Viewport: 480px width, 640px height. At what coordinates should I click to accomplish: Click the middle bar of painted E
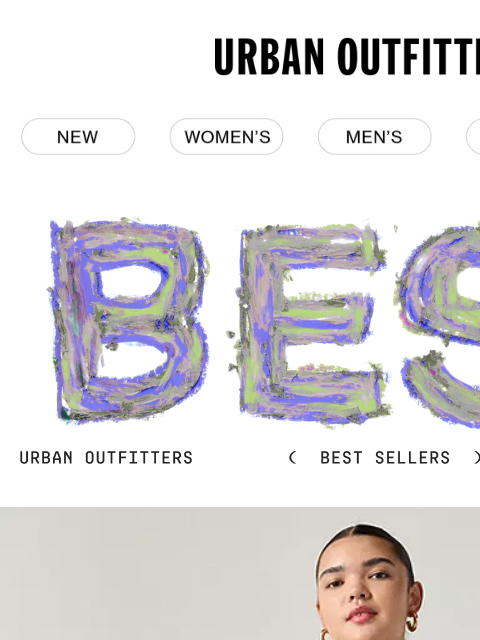pos(320,314)
